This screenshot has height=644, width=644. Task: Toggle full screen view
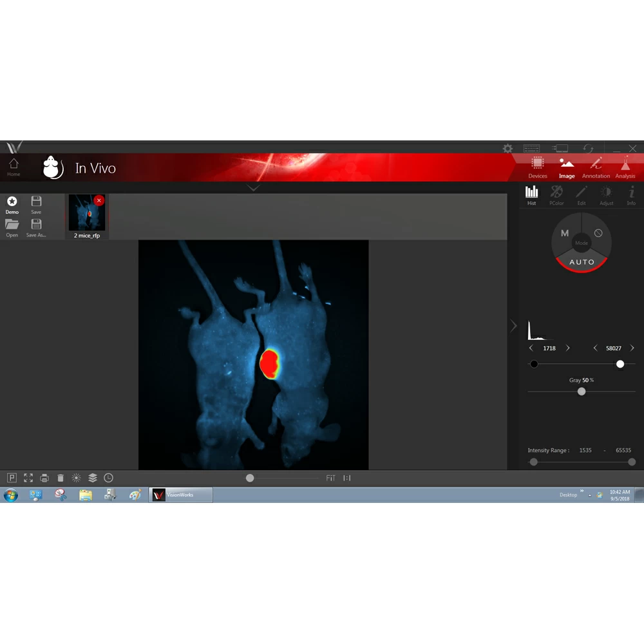[x=28, y=478]
